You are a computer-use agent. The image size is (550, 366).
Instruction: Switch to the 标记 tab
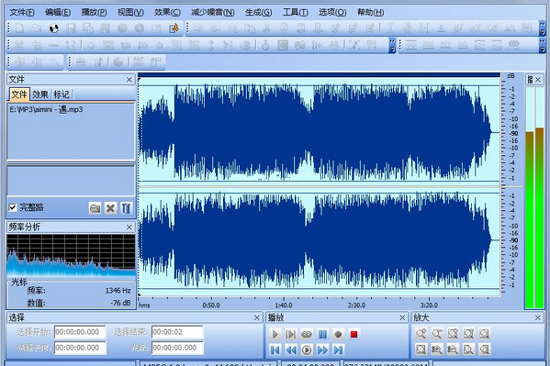pos(61,94)
